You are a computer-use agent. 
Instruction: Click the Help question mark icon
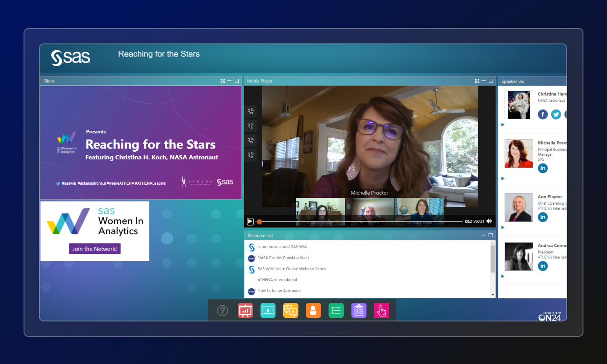coord(222,311)
